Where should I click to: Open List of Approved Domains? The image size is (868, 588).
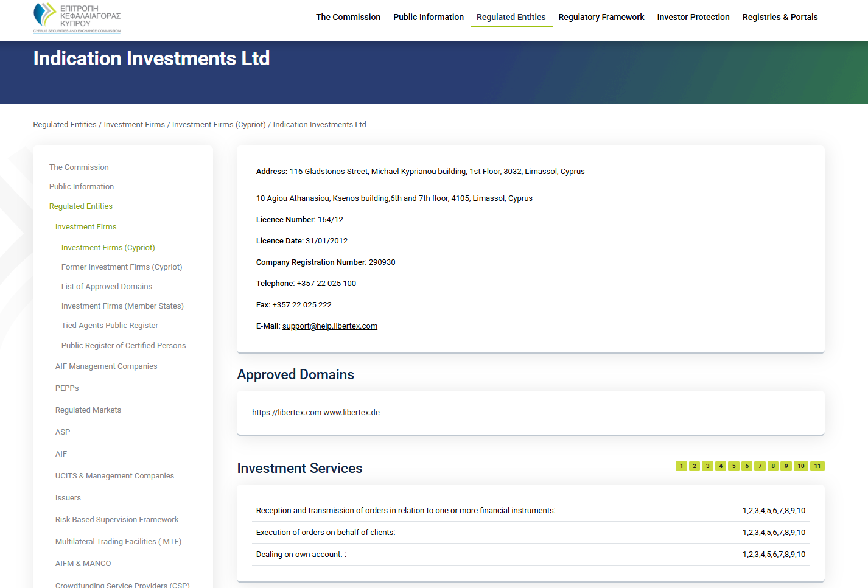coord(107,287)
